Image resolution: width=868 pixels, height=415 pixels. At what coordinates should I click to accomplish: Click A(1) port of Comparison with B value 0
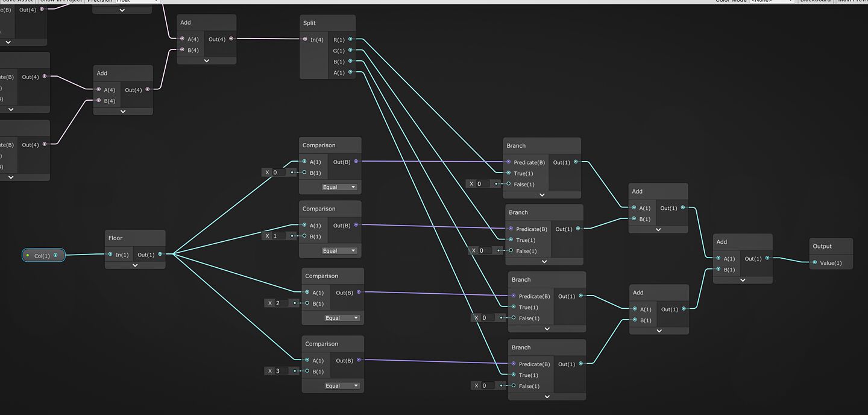pos(304,161)
